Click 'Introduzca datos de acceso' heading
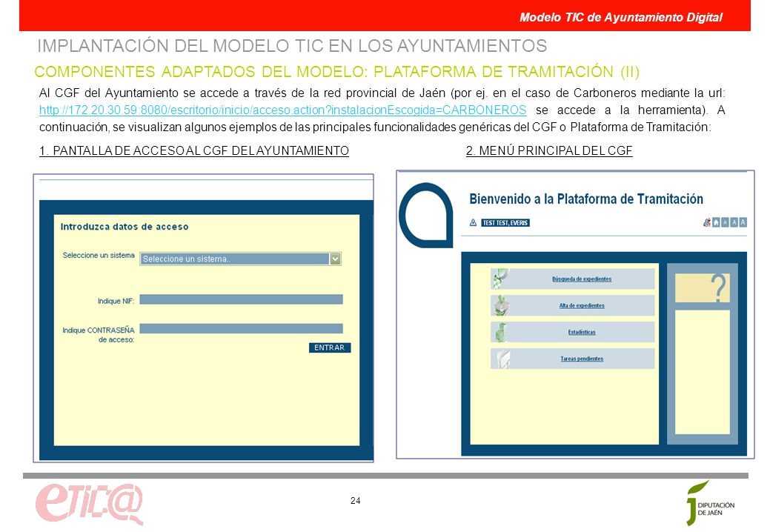 tap(125, 227)
